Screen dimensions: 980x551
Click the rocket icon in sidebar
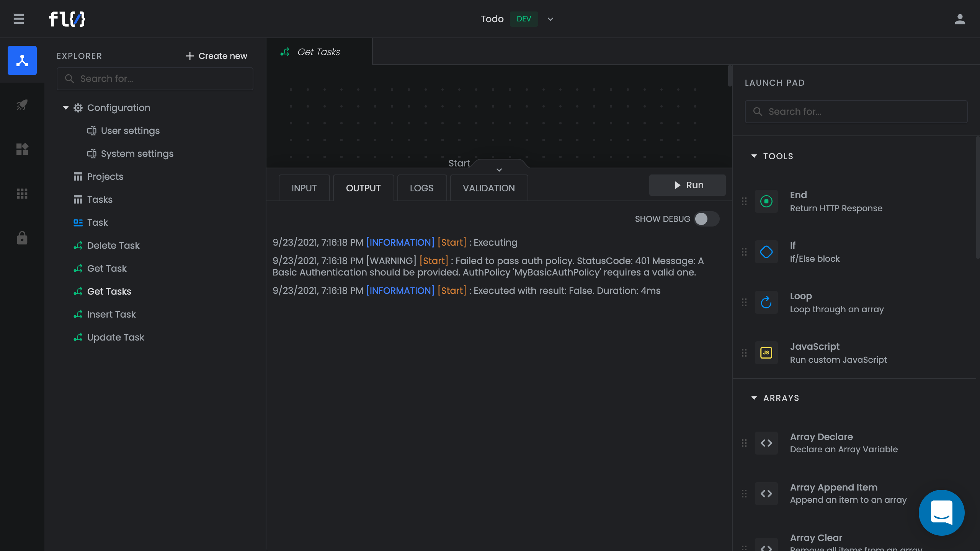coord(22,105)
